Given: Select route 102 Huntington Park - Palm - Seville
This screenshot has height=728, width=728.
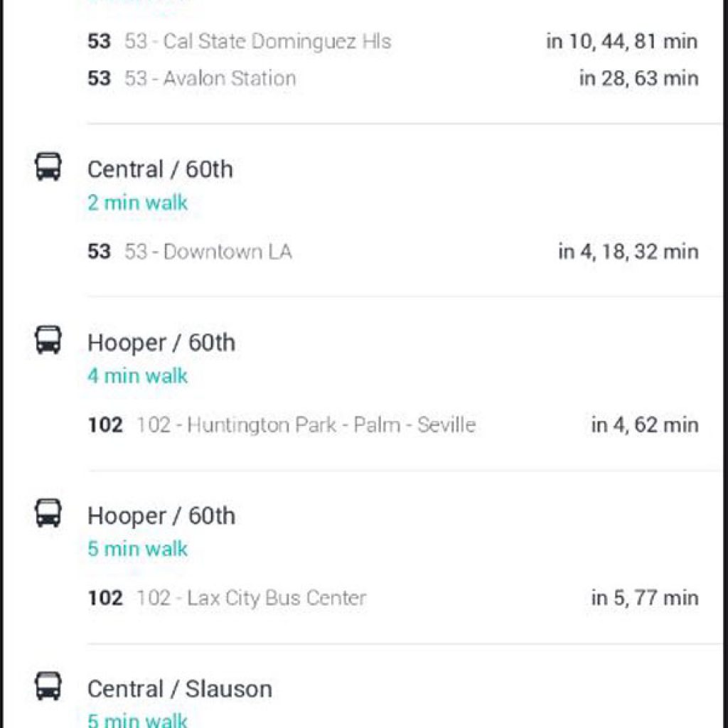Looking at the screenshot, I should (282, 425).
